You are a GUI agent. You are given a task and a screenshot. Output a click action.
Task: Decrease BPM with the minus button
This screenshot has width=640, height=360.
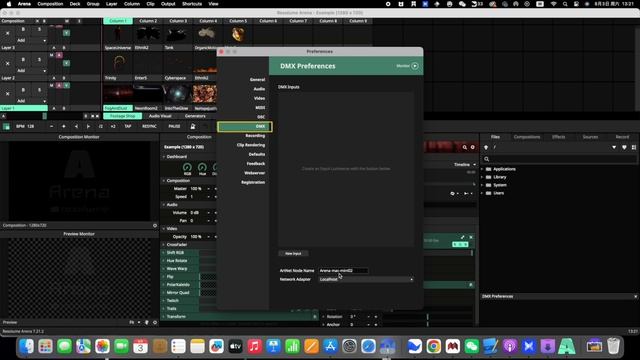pos(51,127)
